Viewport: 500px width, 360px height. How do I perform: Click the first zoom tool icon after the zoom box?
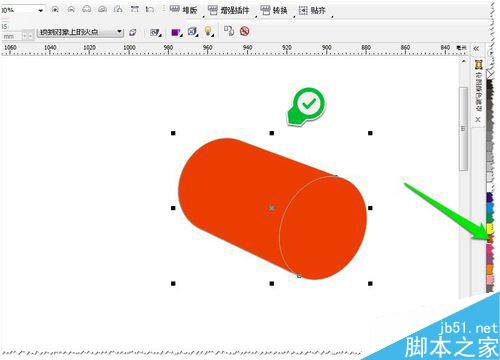pos(55,10)
